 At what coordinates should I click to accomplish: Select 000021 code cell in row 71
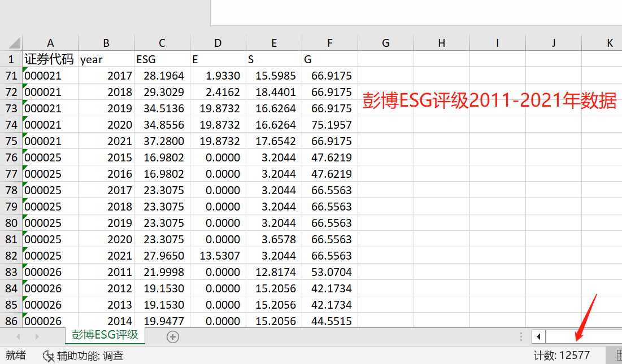pos(50,75)
